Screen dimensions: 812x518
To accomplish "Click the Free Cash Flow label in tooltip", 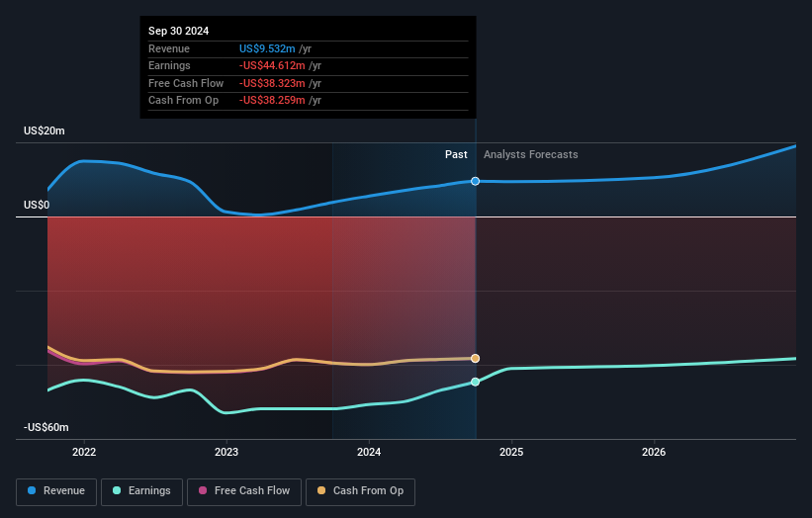I will (186, 83).
